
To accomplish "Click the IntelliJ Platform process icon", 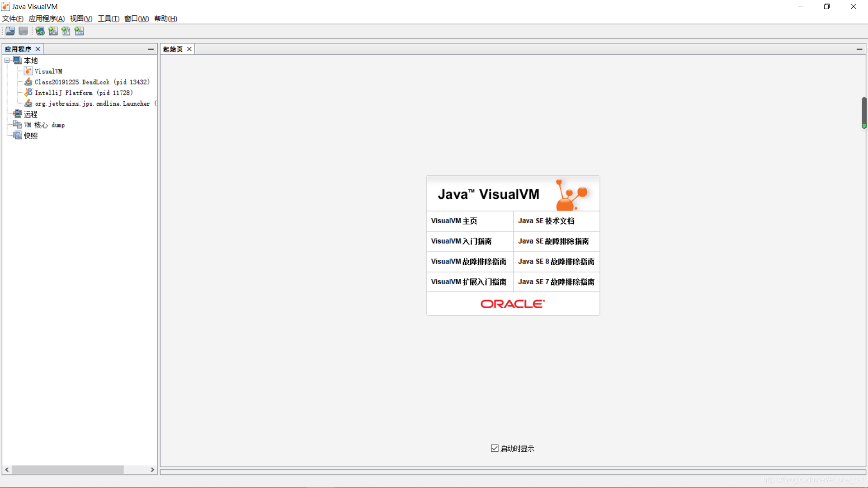I will pyautogui.click(x=28, y=92).
